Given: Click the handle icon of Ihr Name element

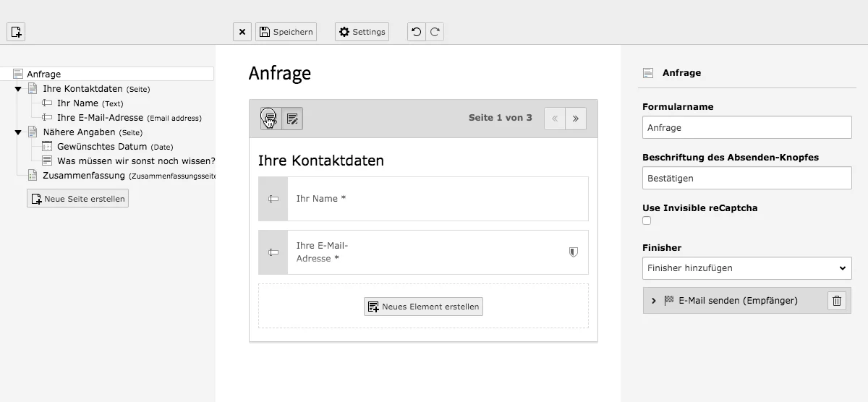Looking at the screenshot, I should tap(273, 199).
